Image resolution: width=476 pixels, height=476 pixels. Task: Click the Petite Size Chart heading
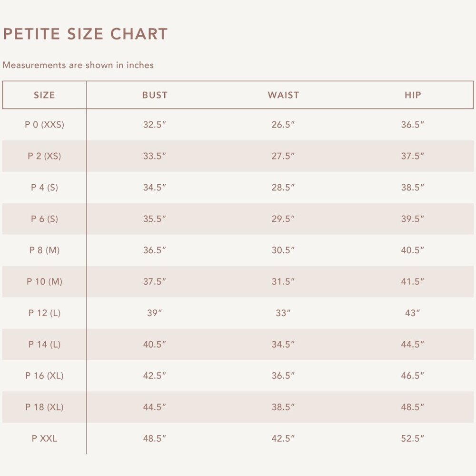85,34
